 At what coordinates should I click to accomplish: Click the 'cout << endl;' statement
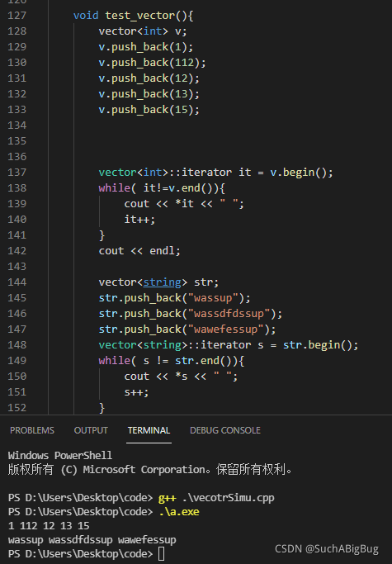coord(139,251)
